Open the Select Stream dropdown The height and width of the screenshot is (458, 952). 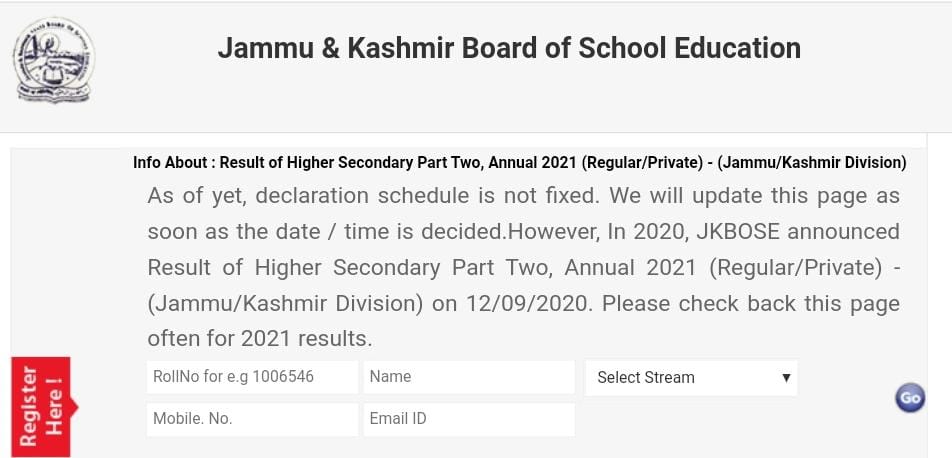tap(690, 377)
